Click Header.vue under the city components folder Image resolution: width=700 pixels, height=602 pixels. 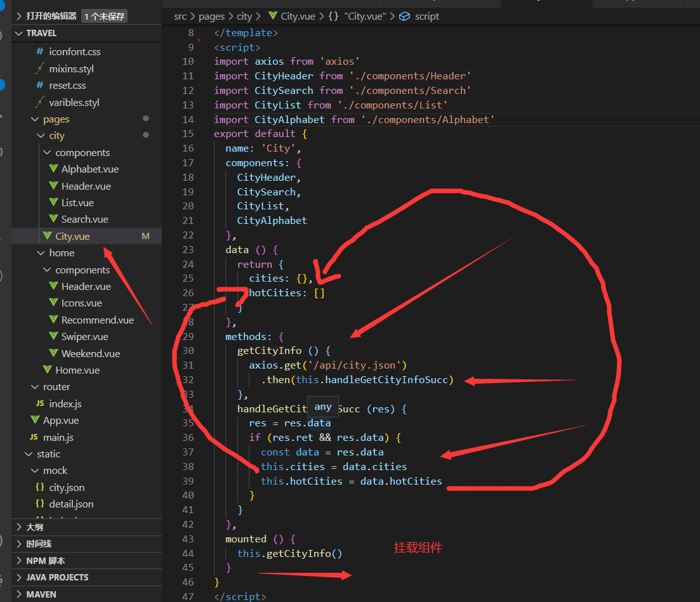tap(86, 186)
